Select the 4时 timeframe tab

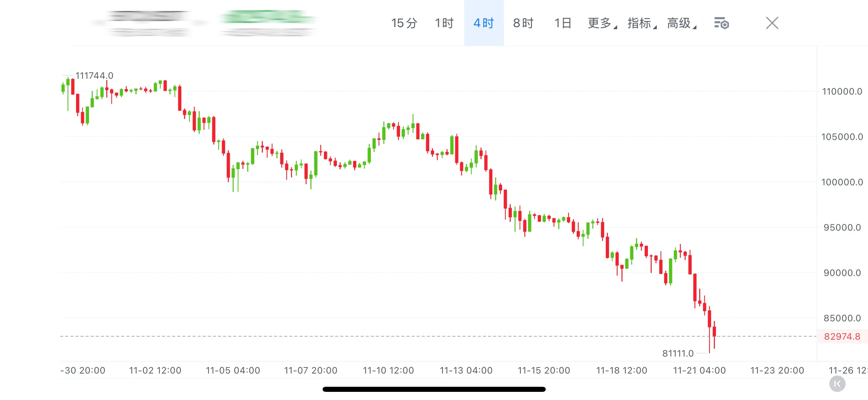coord(484,23)
